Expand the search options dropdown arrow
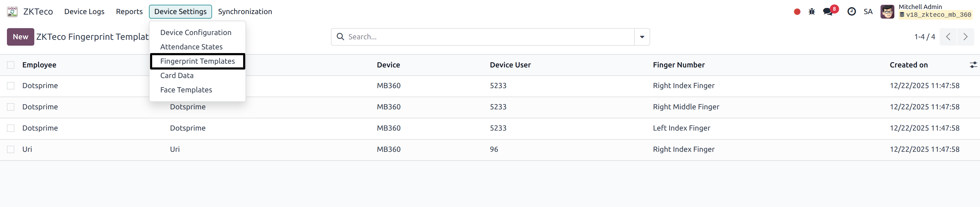Viewport: 980px width, 207px height. click(x=642, y=37)
